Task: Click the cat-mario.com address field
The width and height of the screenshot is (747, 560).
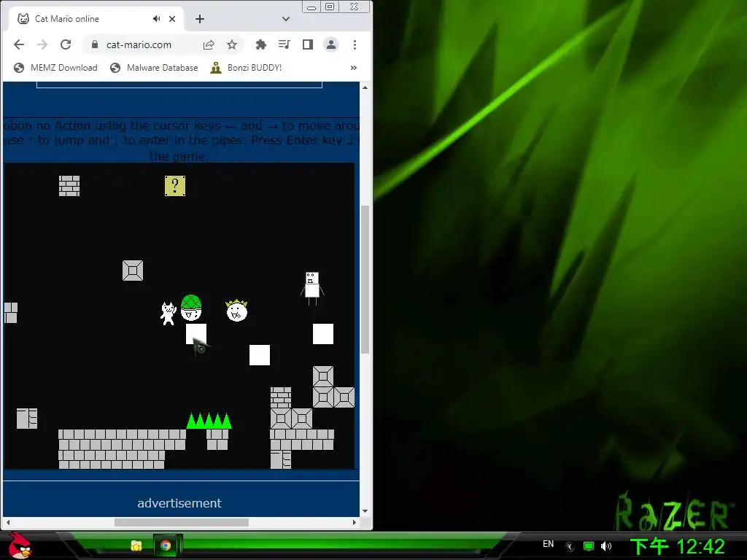Action: point(139,44)
